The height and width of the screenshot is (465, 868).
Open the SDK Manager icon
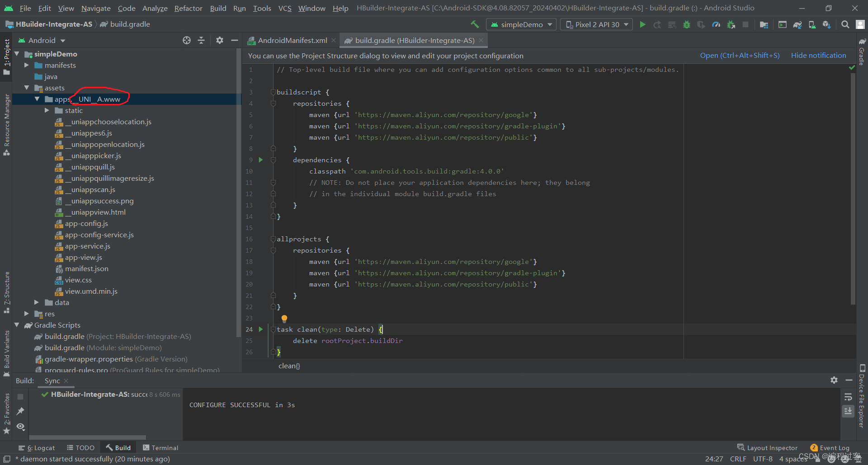[x=826, y=24]
